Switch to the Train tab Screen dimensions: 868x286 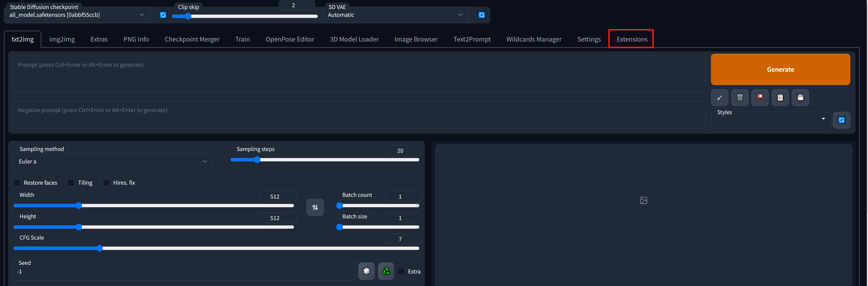pos(243,39)
